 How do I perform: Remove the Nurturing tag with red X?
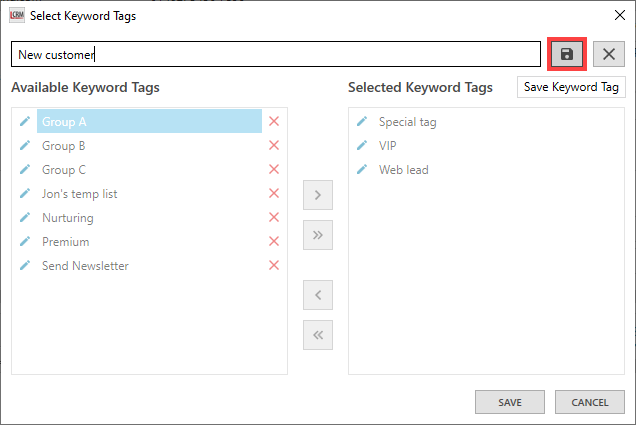[x=274, y=218]
